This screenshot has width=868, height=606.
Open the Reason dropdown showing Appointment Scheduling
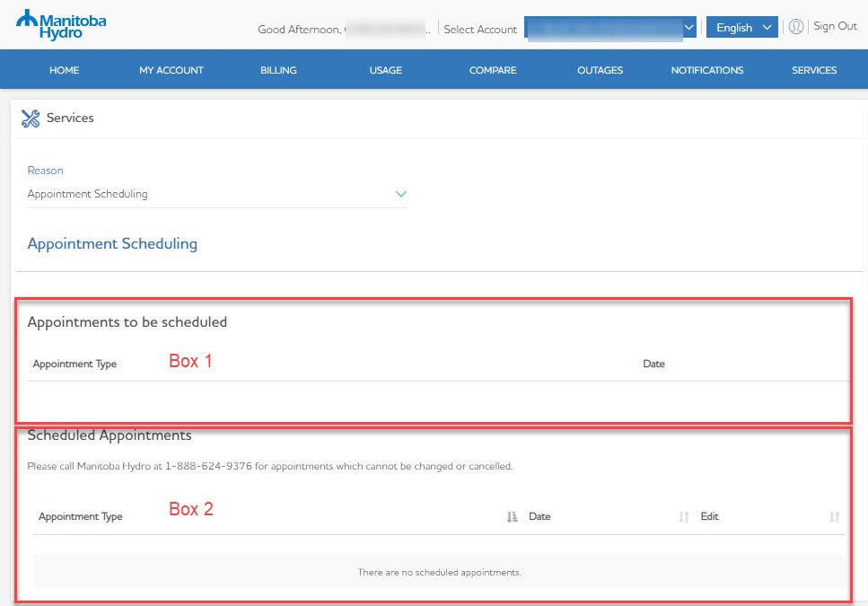coord(401,193)
